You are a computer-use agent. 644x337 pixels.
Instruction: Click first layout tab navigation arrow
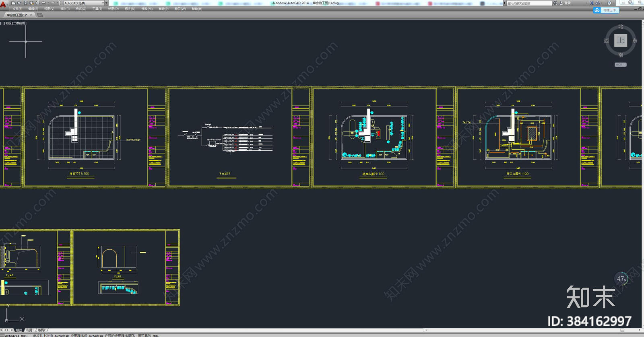pos(2,330)
